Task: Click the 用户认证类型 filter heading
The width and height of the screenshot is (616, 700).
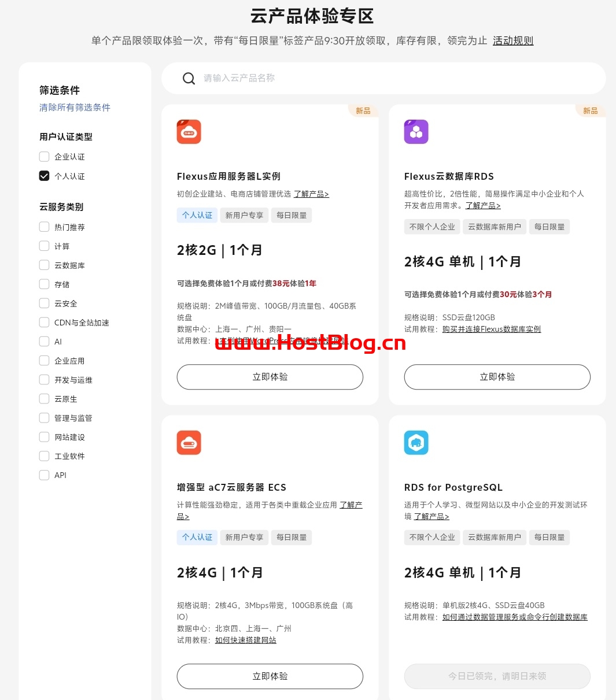Action: point(66,137)
